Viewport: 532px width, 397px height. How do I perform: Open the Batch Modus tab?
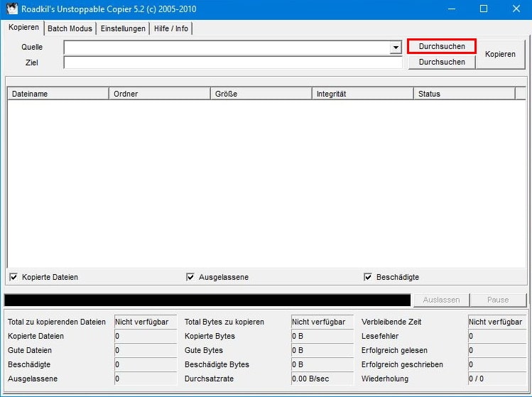70,28
